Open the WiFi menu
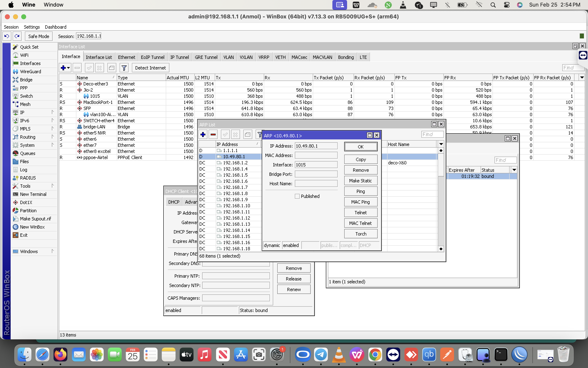Viewport: 588px width, 368px height. click(x=24, y=55)
